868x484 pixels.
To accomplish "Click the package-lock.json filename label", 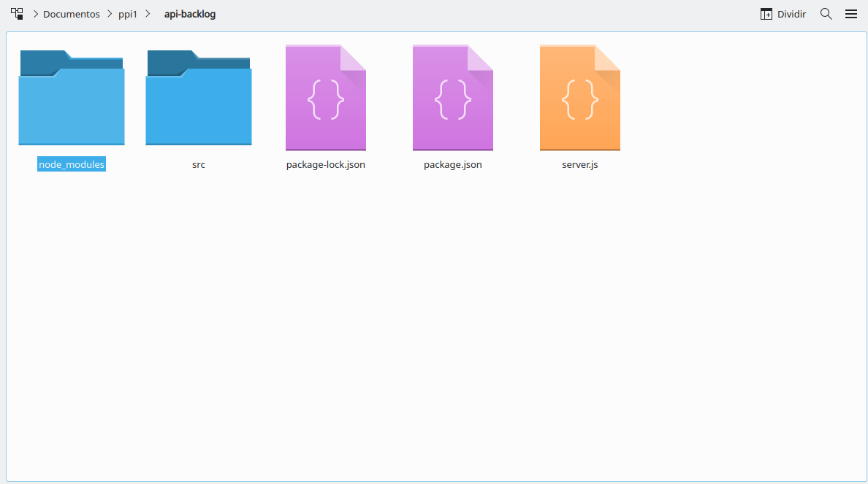I will (x=326, y=165).
